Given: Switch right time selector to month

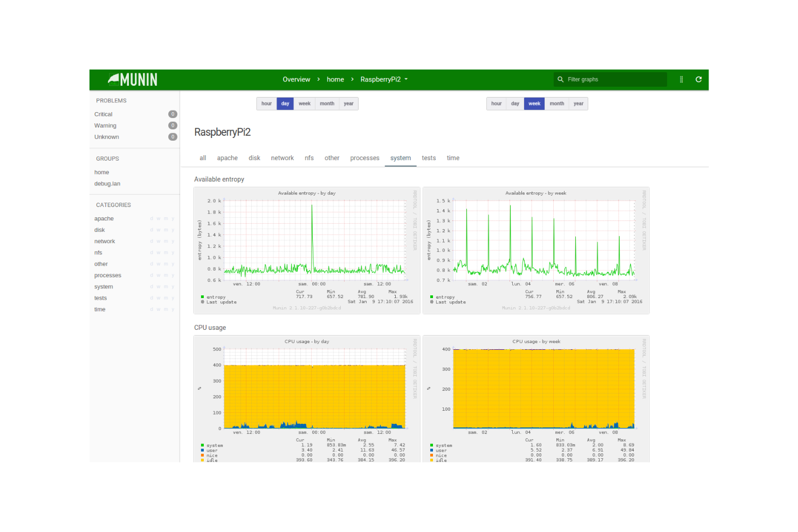Looking at the screenshot, I should point(556,103).
